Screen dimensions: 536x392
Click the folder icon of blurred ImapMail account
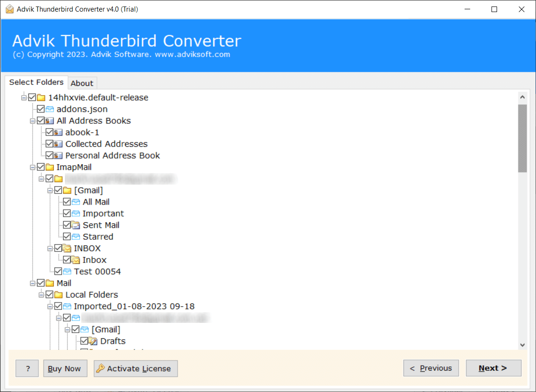pyautogui.click(x=58, y=179)
